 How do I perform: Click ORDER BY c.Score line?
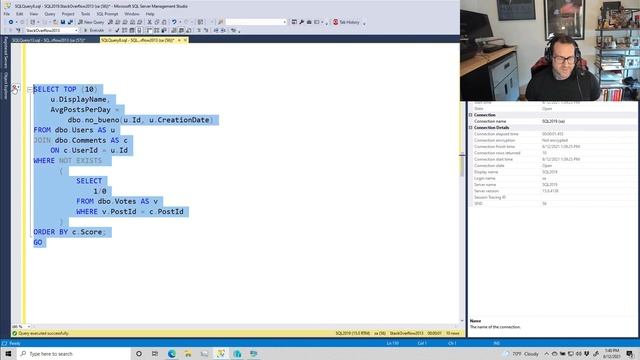tap(70, 232)
